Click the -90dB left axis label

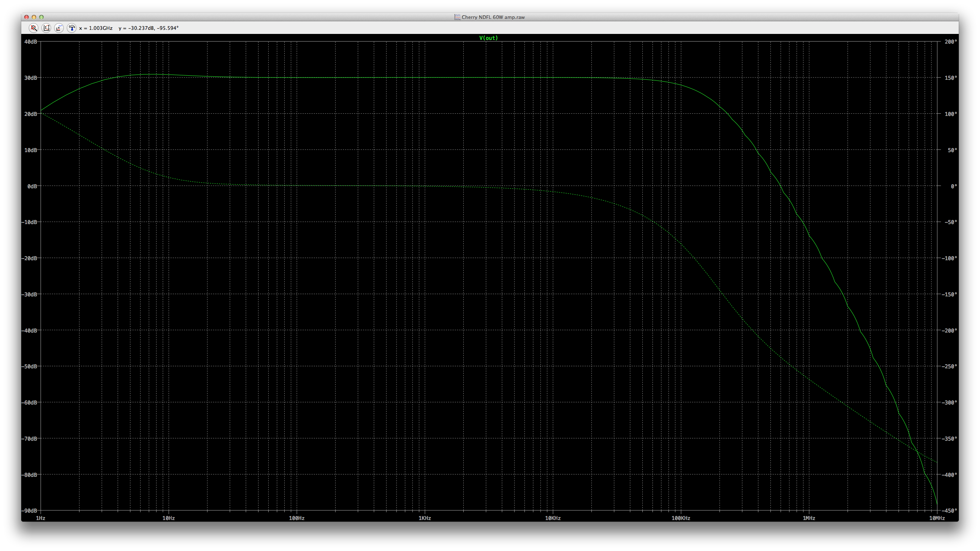(29, 511)
